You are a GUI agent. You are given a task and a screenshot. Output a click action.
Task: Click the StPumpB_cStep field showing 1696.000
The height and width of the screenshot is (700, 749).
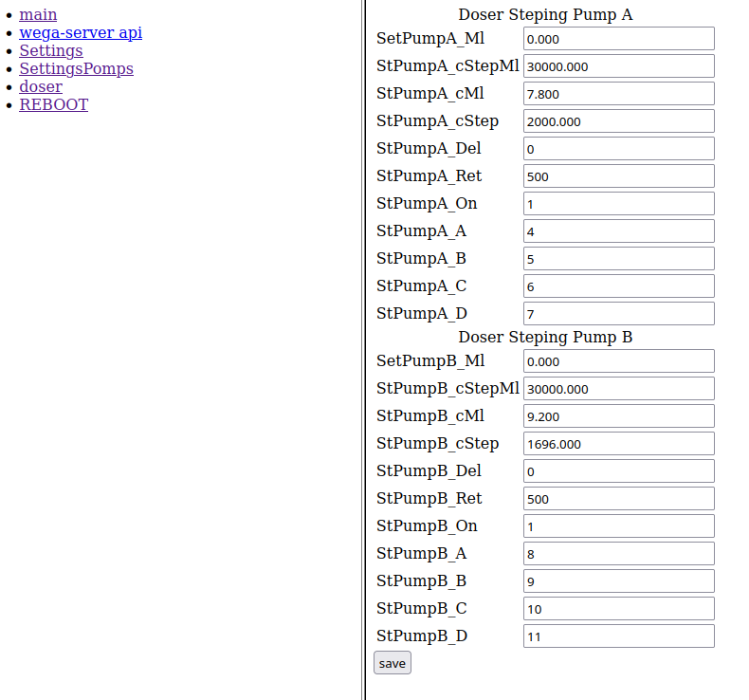pyautogui.click(x=618, y=444)
